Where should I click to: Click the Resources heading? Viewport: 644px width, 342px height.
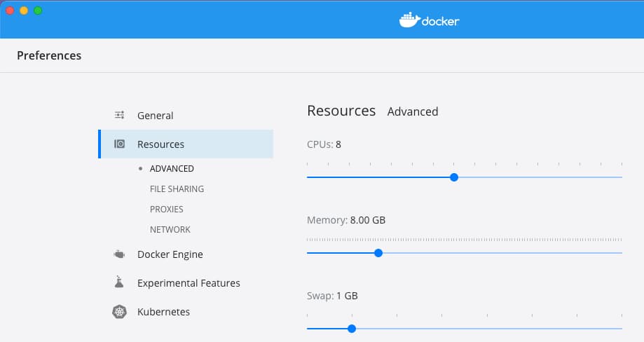click(341, 111)
